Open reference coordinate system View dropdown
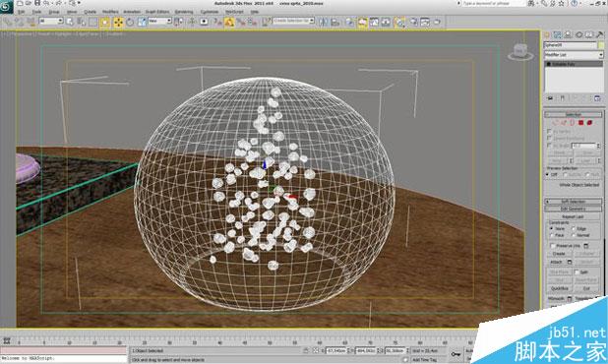The width and height of the screenshot is (608, 364). tap(159, 21)
